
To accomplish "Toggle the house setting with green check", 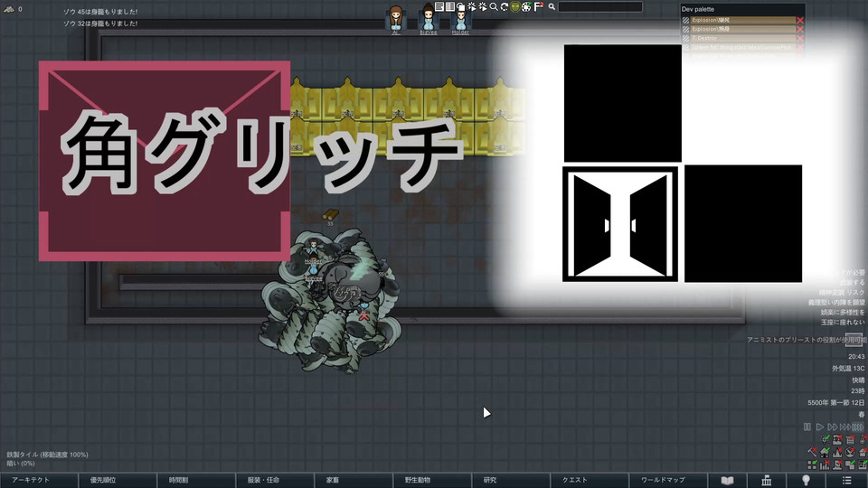I will click(x=825, y=452).
